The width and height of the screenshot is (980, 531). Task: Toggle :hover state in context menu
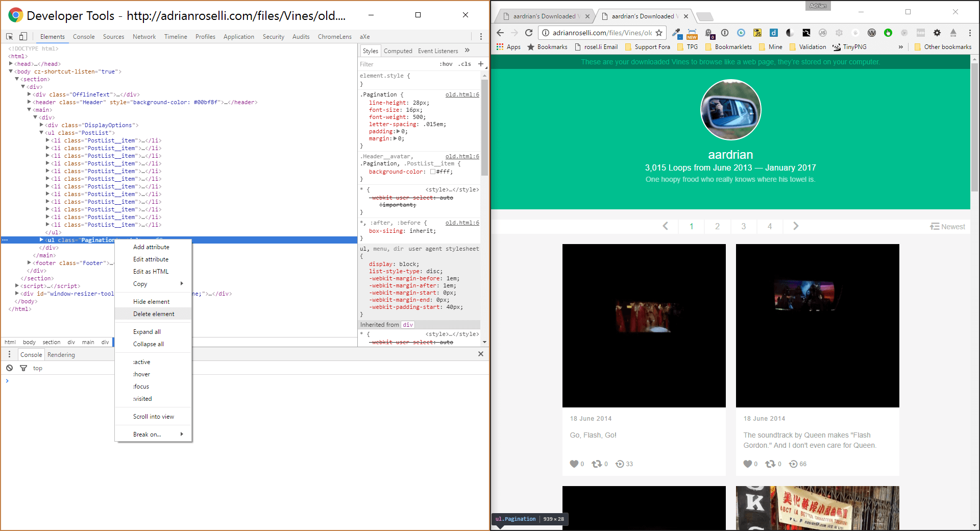pyautogui.click(x=153, y=374)
